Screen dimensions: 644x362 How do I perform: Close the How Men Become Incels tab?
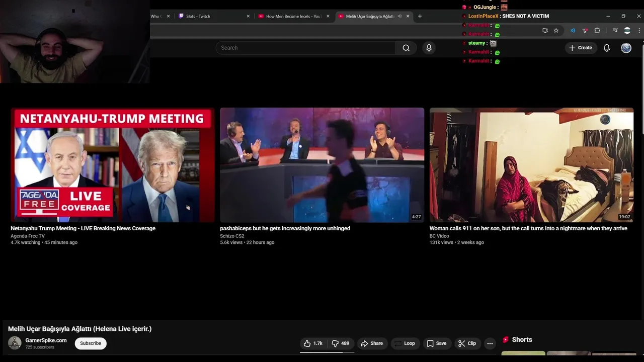328,16
